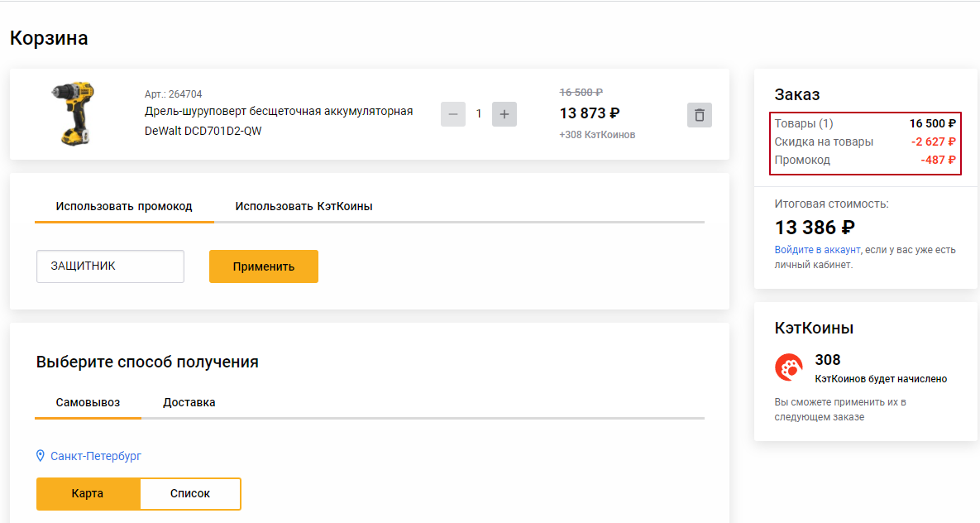Open the DeWalt drill product image
This screenshot has width=980, height=523.
pyautogui.click(x=72, y=113)
